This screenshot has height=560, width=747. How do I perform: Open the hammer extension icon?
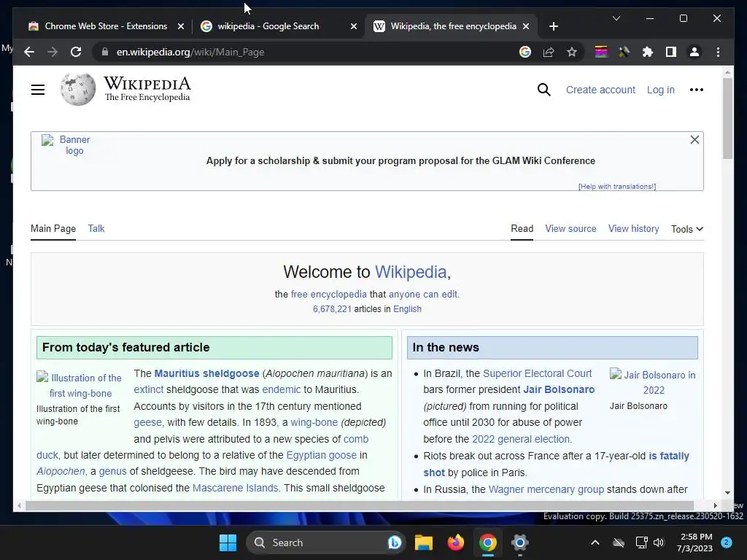point(624,52)
